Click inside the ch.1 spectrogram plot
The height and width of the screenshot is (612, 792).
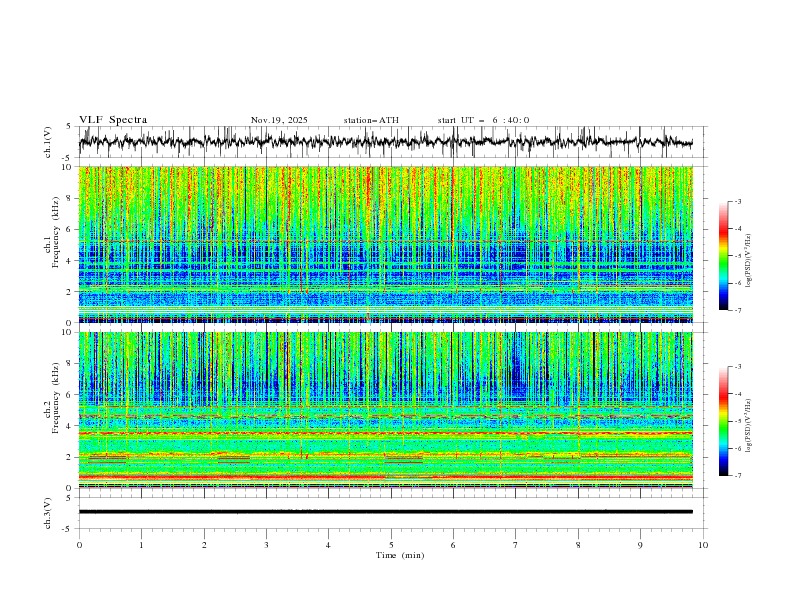[x=390, y=244]
